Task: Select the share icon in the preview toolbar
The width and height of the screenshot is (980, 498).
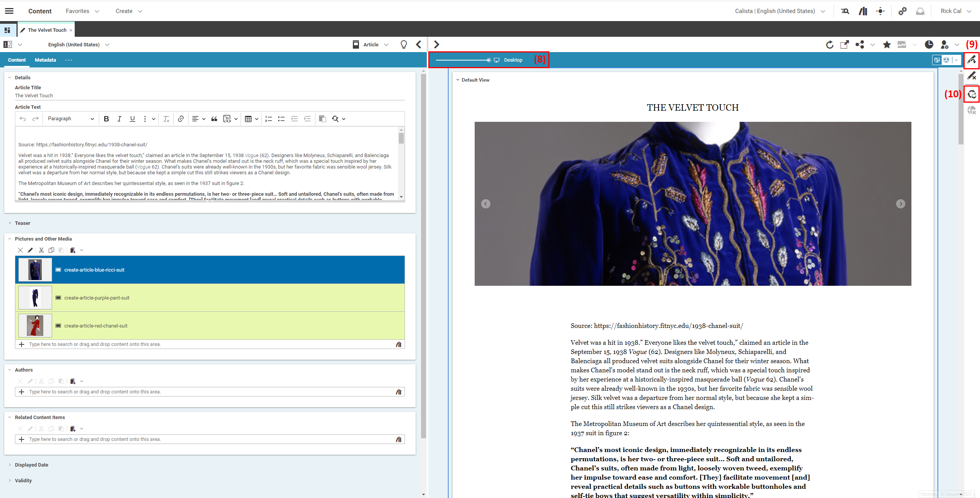Action: click(859, 44)
